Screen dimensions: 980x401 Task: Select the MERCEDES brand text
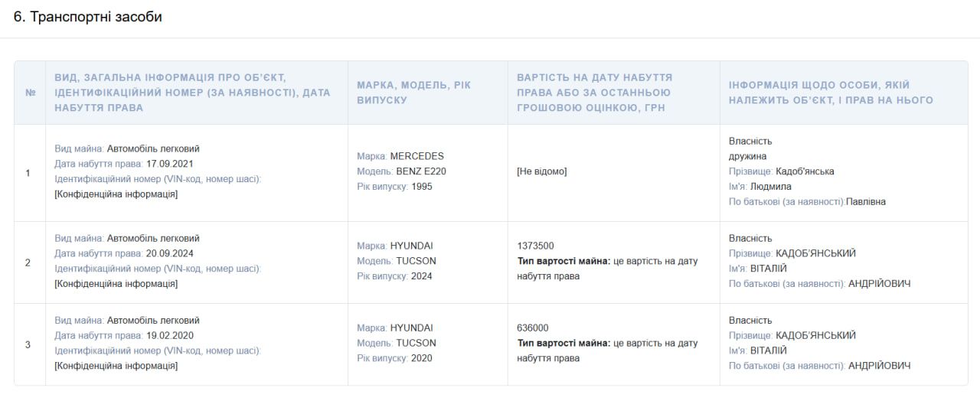(416, 156)
